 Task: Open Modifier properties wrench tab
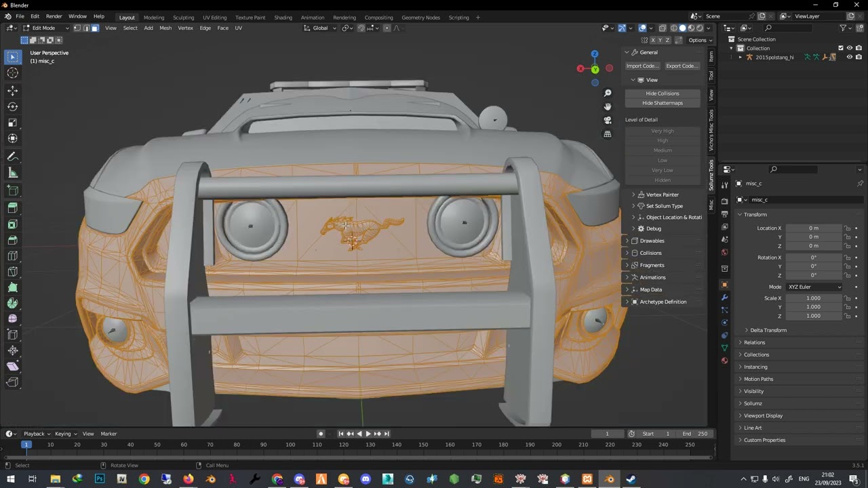[725, 298]
